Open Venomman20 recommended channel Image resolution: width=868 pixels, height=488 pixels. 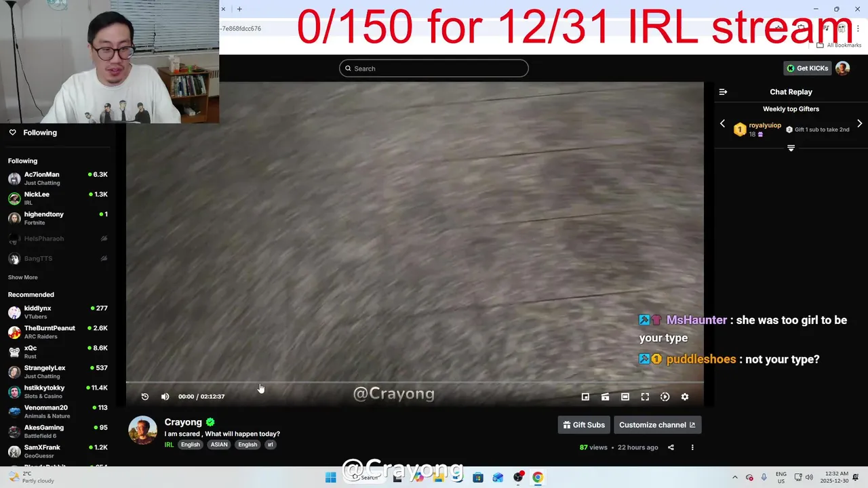coord(58,411)
